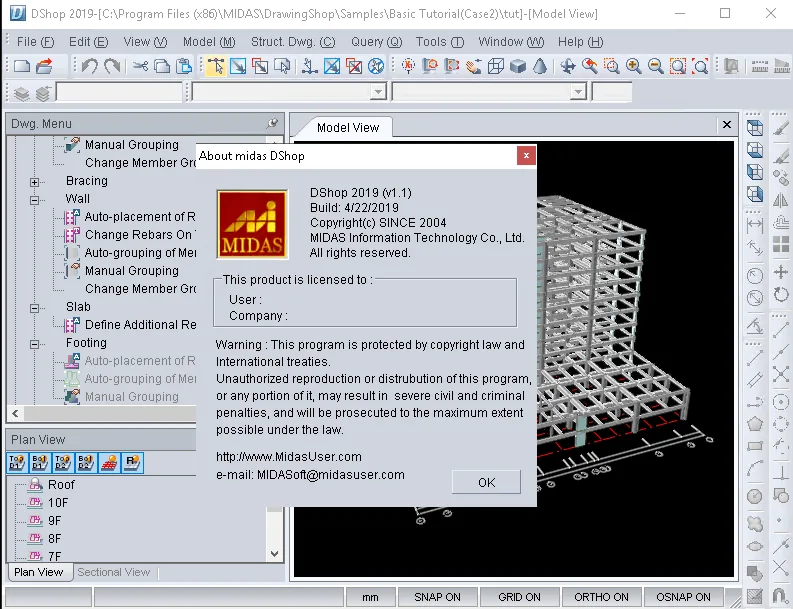The width and height of the screenshot is (793, 609).
Task: Open the first toolbar combo box dropdown
Action: [378, 92]
